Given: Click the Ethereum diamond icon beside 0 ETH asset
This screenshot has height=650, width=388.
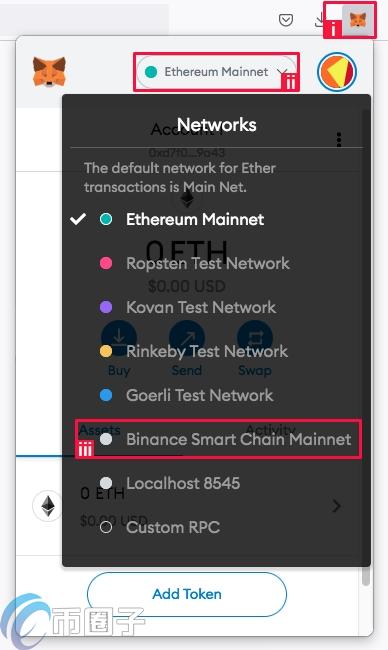Looking at the screenshot, I should point(48,505).
